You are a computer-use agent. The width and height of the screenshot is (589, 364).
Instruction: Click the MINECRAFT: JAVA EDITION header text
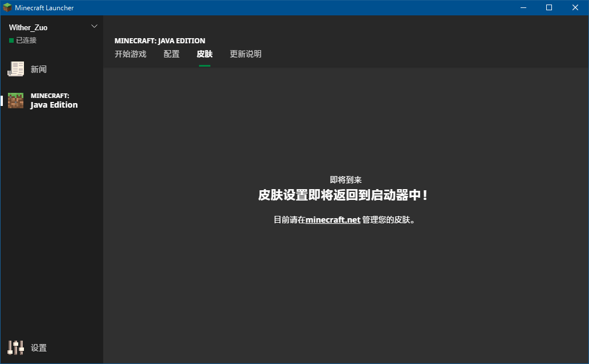160,40
